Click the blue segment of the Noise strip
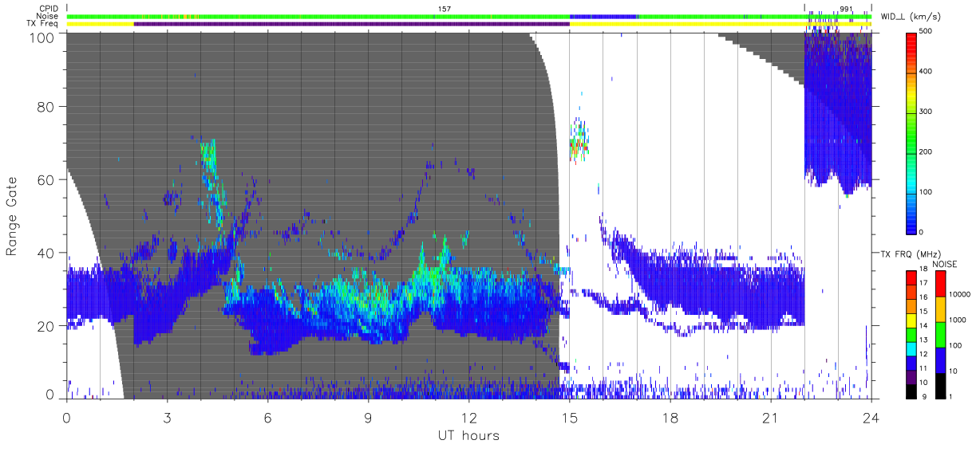This screenshot has height=452, width=980. coord(604,16)
